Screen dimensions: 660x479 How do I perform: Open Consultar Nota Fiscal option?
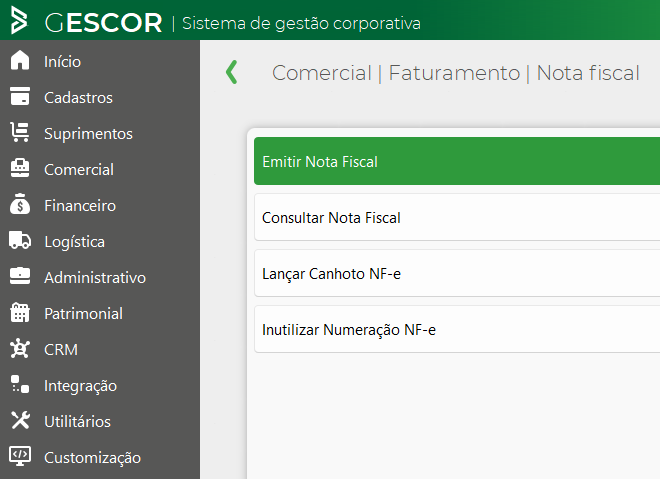point(457,217)
